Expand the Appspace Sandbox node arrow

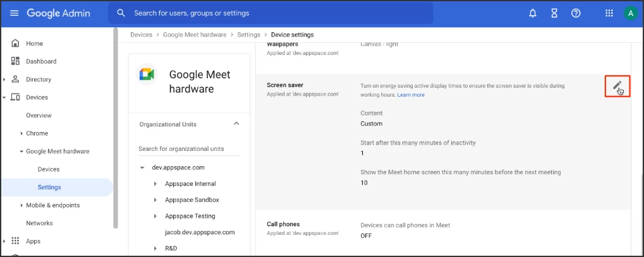(x=155, y=200)
